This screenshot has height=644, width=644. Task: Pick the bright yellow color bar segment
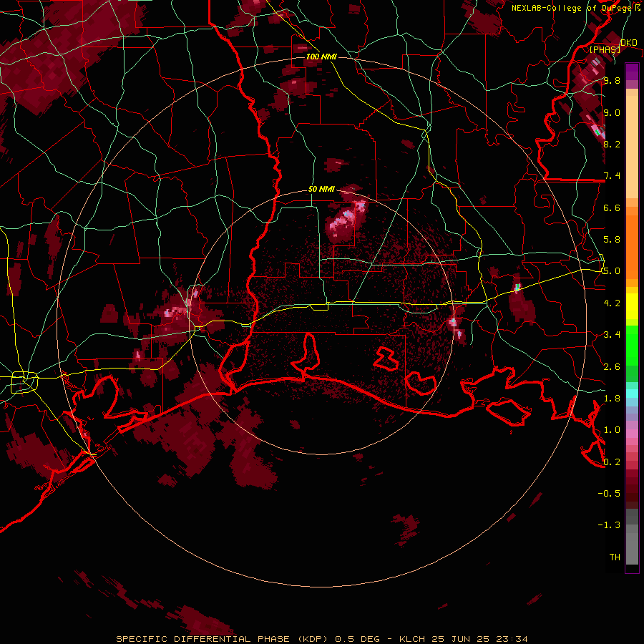pos(632,306)
